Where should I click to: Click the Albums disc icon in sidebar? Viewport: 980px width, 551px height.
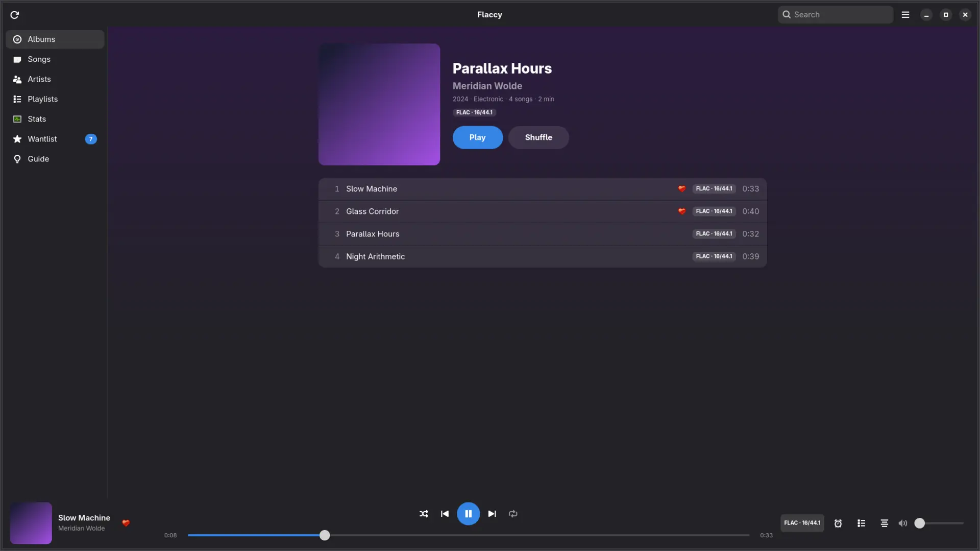tap(17, 39)
